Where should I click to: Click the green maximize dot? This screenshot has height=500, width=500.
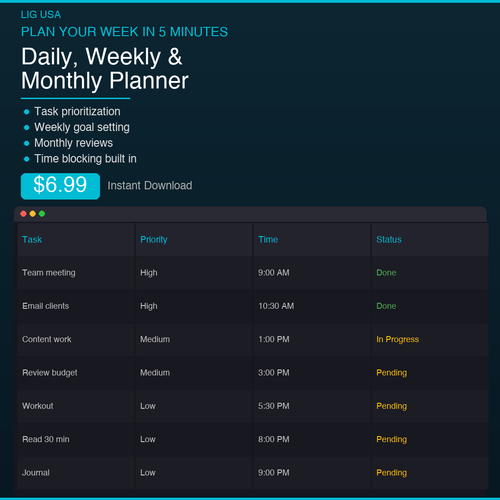pos(42,214)
